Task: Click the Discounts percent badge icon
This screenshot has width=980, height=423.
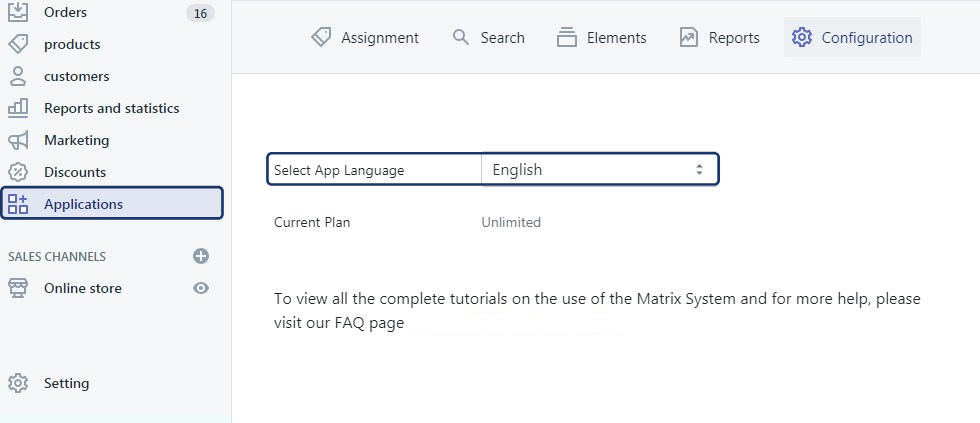Action: click(18, 172)
